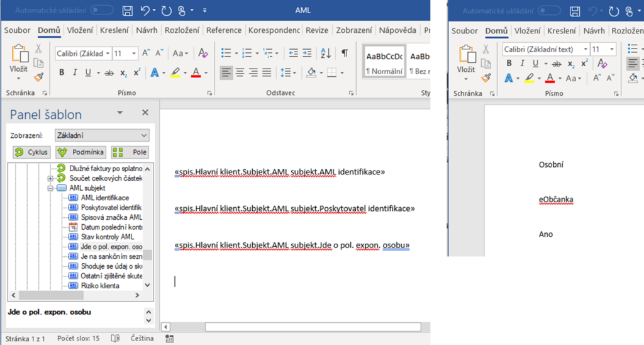Viewport: 644px width, 345px height.
Task: Click yellow text highlight color in left window
Action: click(175, 72)
